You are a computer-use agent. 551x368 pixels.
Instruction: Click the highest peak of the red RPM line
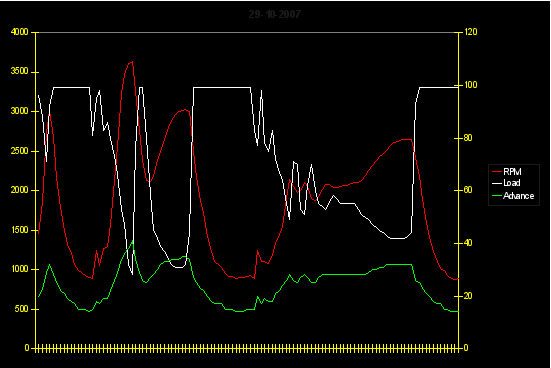(132, 62)
